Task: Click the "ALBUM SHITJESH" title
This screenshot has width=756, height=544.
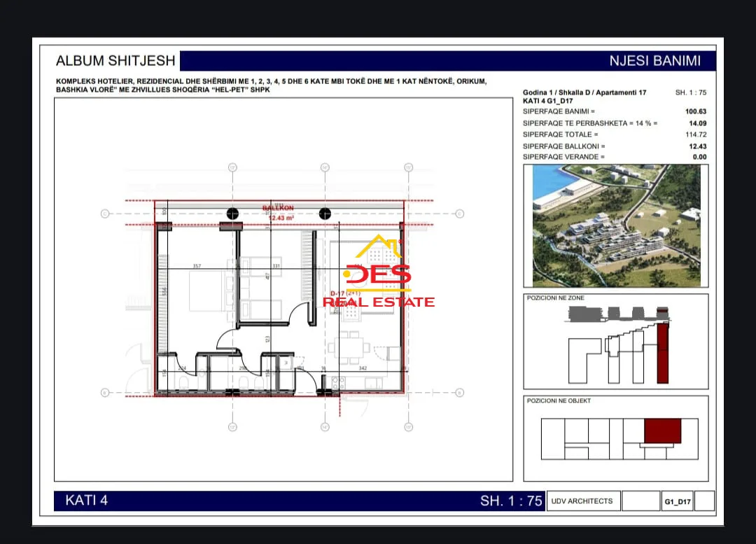Action: tap(115, 61)
